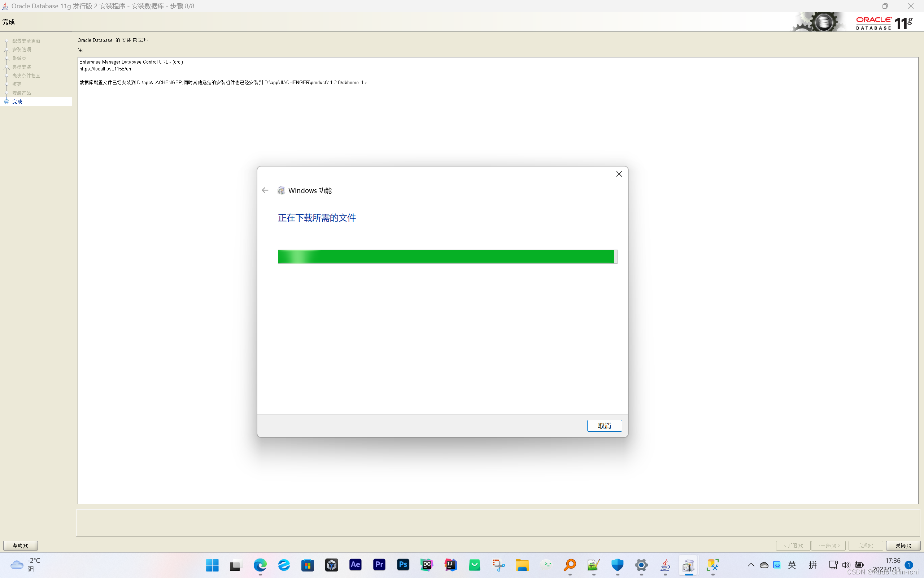Open the blue face tray icon
924x578 pixels.
click(x=777, y=565)
